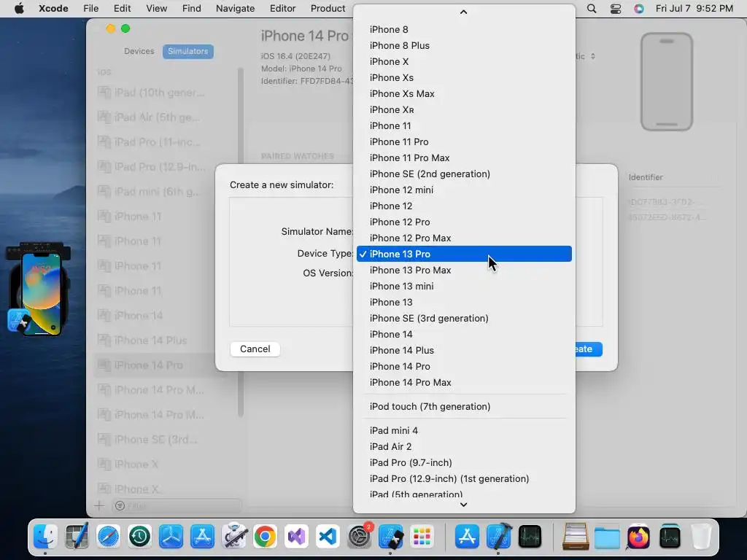Screen dimensions: 747x560
Task: Choose iPad mini 4 option
Action: point(464,430)
